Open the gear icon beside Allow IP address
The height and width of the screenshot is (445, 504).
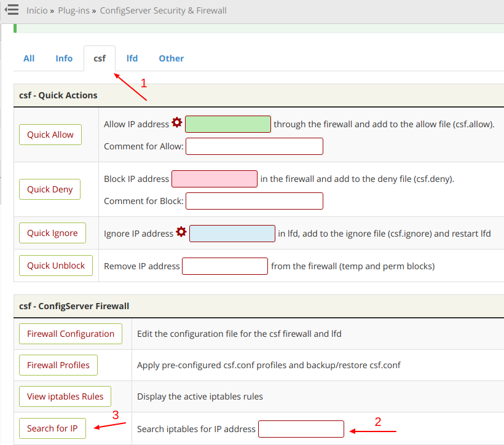(177, 122)
